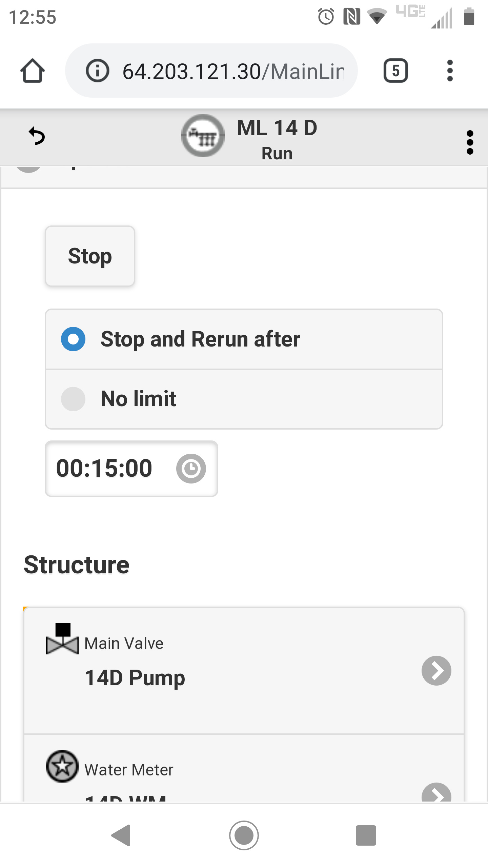Expand Water Meter details chevron
The height and width of the screenshot is (868, 488).
click(x=436, y=793)
